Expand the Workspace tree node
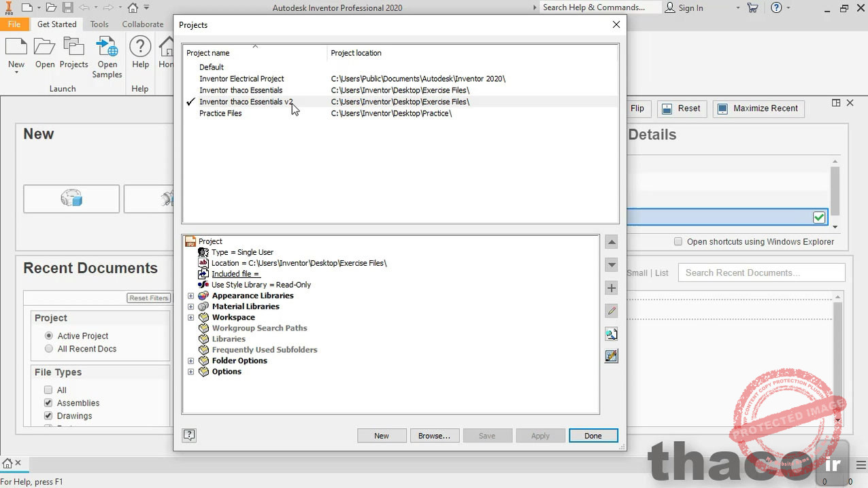The image size is (868, 488). [x=190, y=317]
